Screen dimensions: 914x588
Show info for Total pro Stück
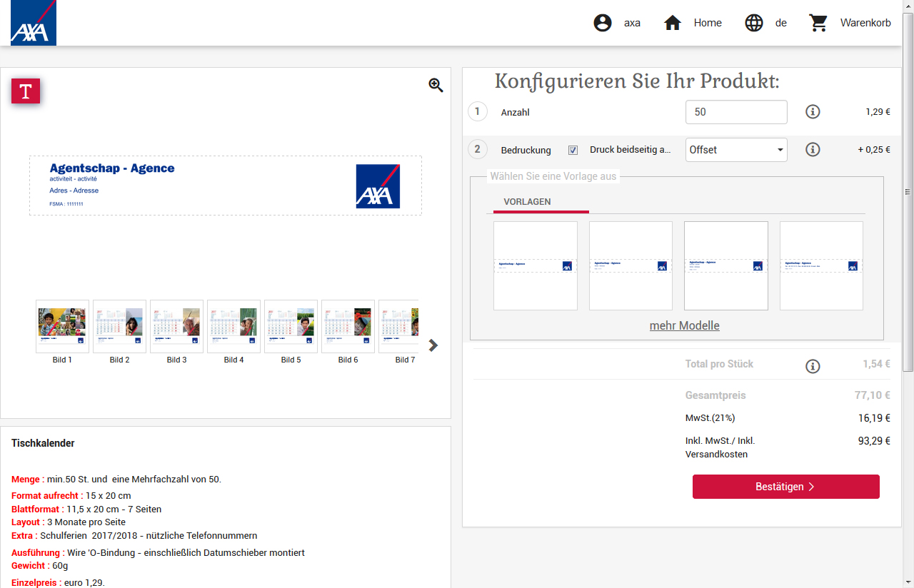[x=813, y=366]
